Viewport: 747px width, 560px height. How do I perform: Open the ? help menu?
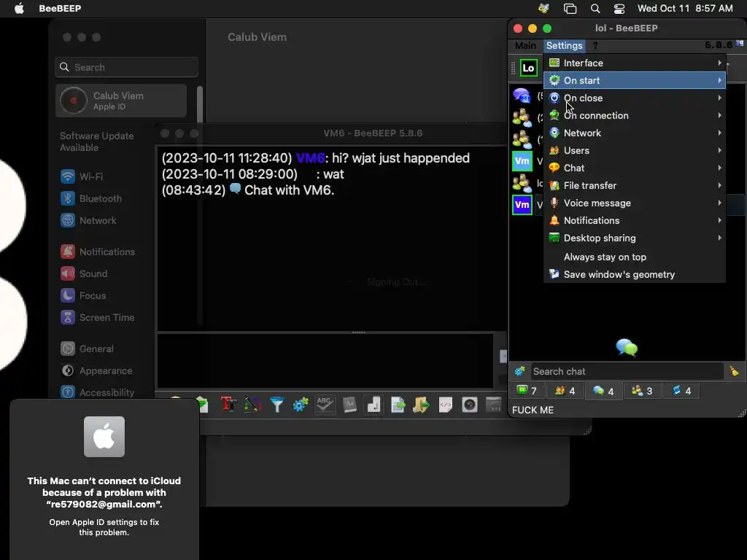595,46
